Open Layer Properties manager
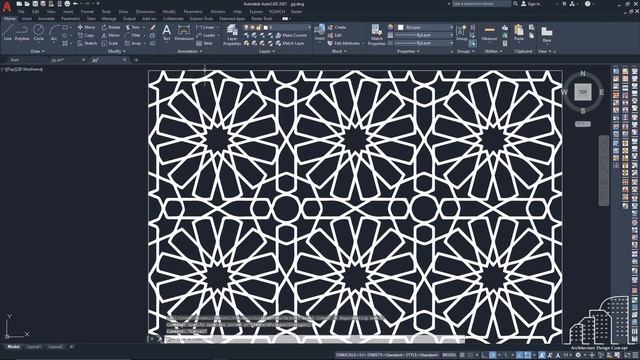The image size is (640, 360). point(232,34)
